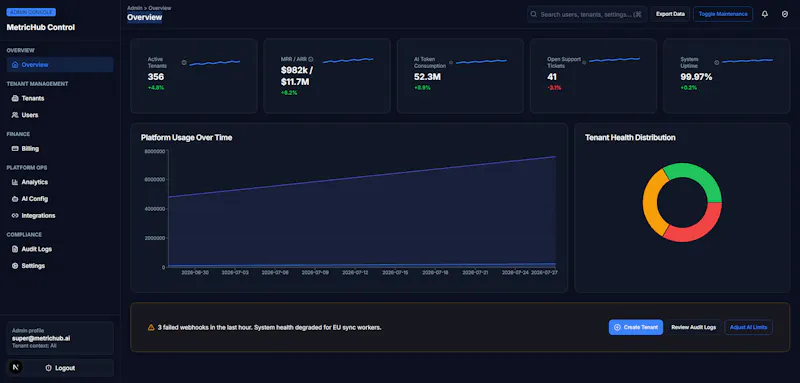
Task: Click the info icon beside Active Tenants
Action: click(x=184, y=63)
